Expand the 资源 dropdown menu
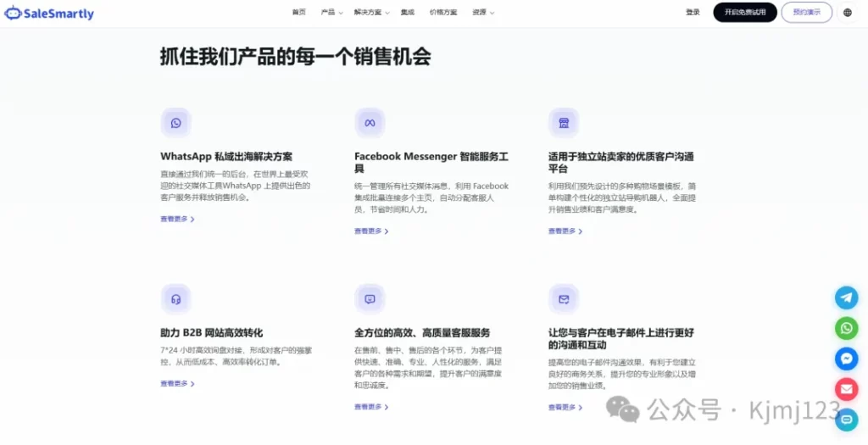This screenshot has height=445, width=868. click(483, 12)
